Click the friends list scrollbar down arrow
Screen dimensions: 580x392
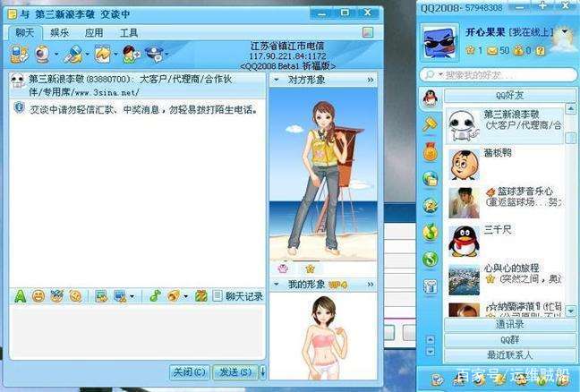click(x=570, y=311)
